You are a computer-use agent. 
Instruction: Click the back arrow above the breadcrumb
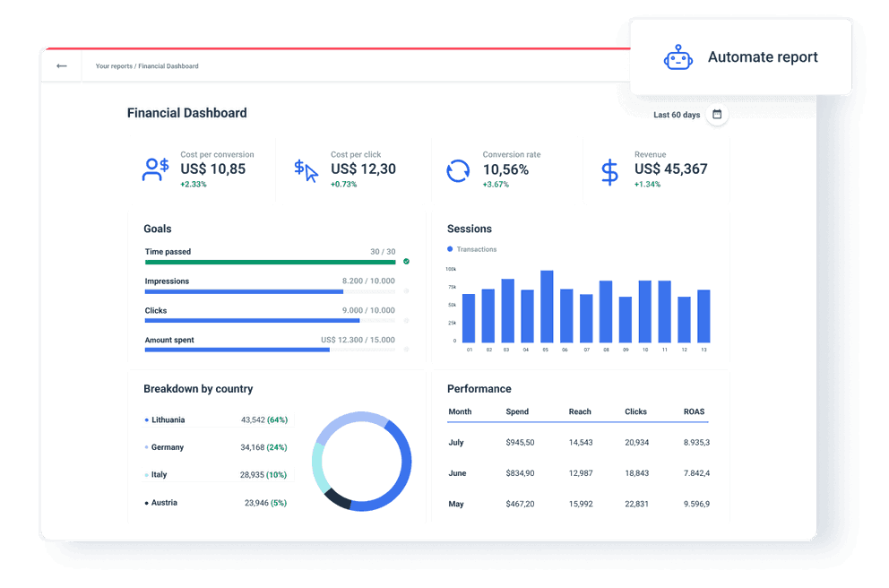pos(61,65)
